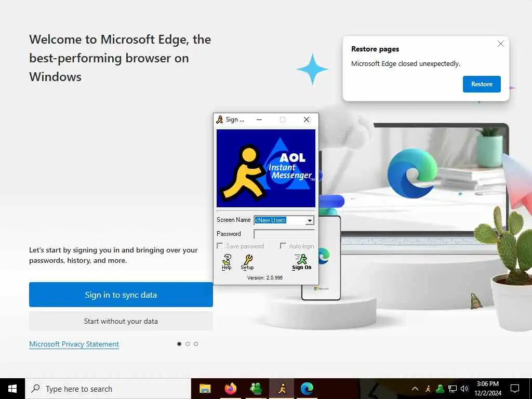Open the network tray icon

[x=453, y=389]
